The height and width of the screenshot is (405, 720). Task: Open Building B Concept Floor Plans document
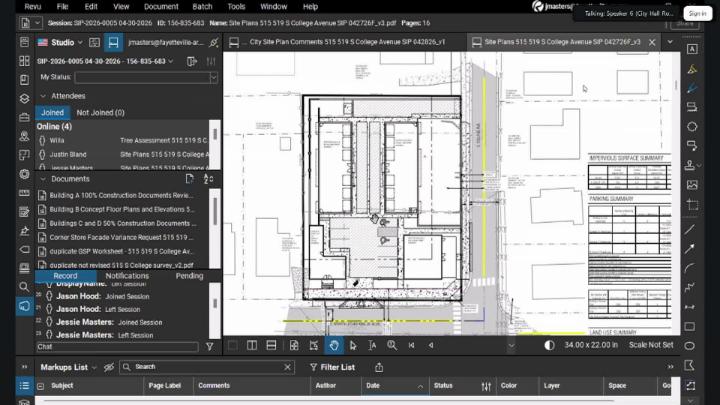122,209
